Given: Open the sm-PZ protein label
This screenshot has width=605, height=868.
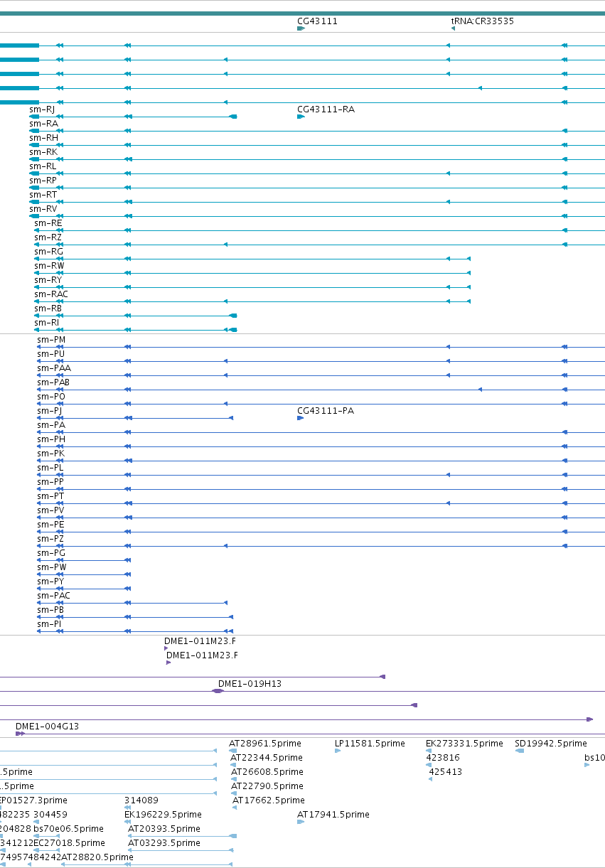Looking at the screenshot, I should [50, 539].
